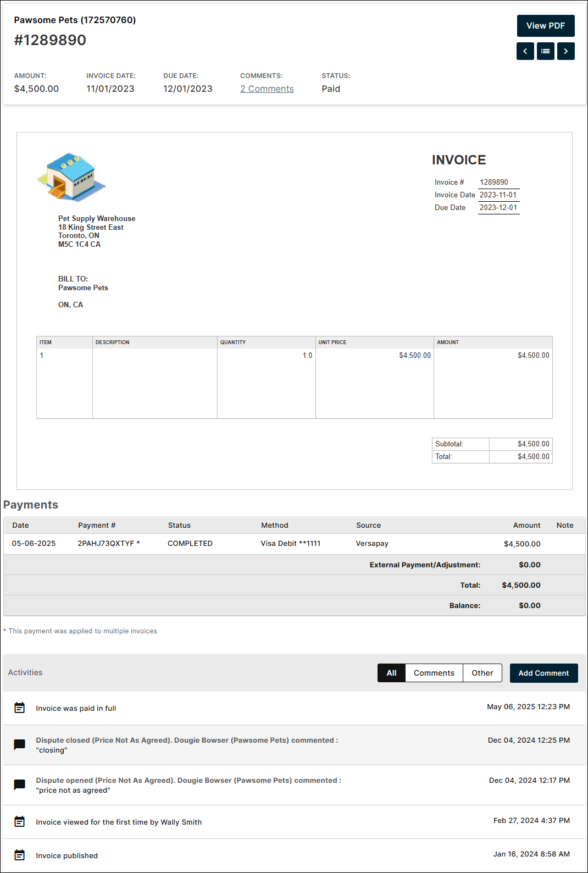The width and height of the screenshot is (588, 873).
Task: Click the Balance: $0.00 value
Action: tap(530, 605)
